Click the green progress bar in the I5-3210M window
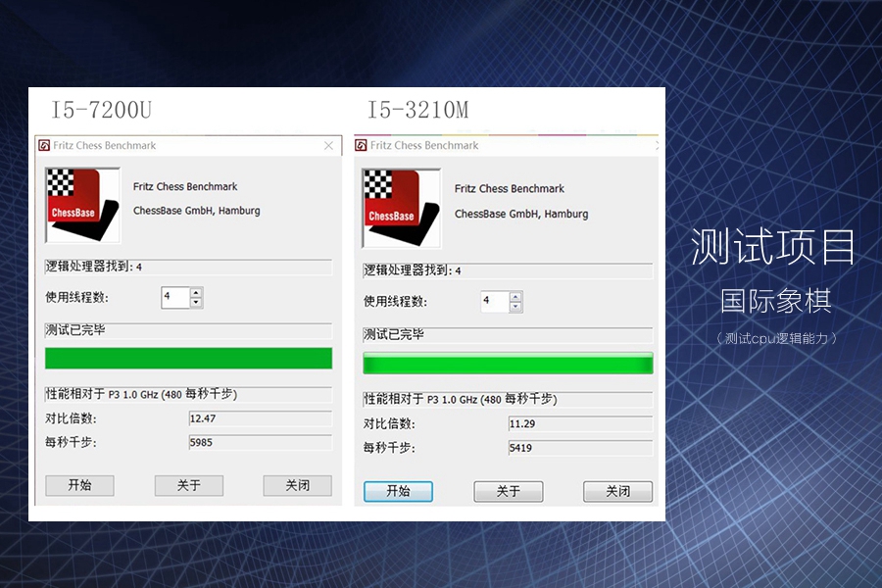 506,364
